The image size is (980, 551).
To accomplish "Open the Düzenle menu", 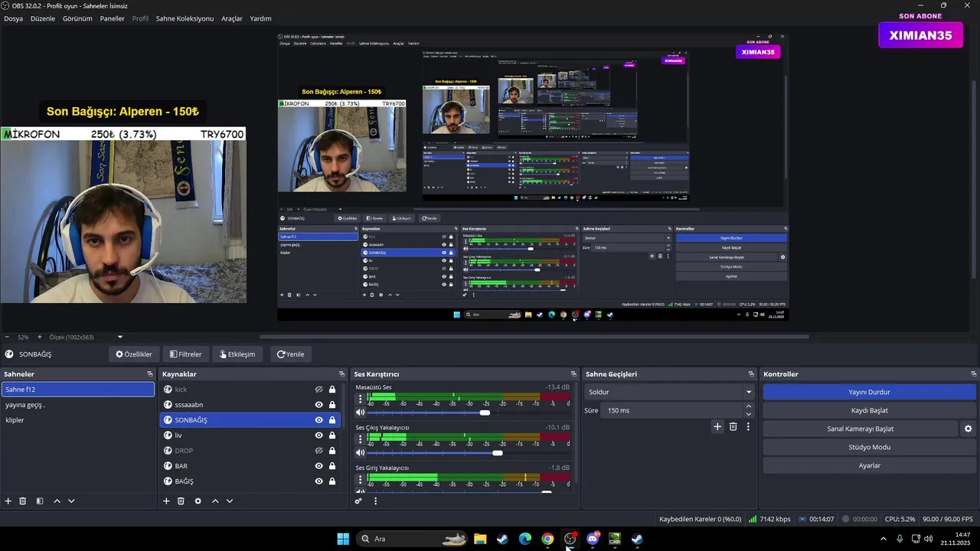I will (43, 18).
